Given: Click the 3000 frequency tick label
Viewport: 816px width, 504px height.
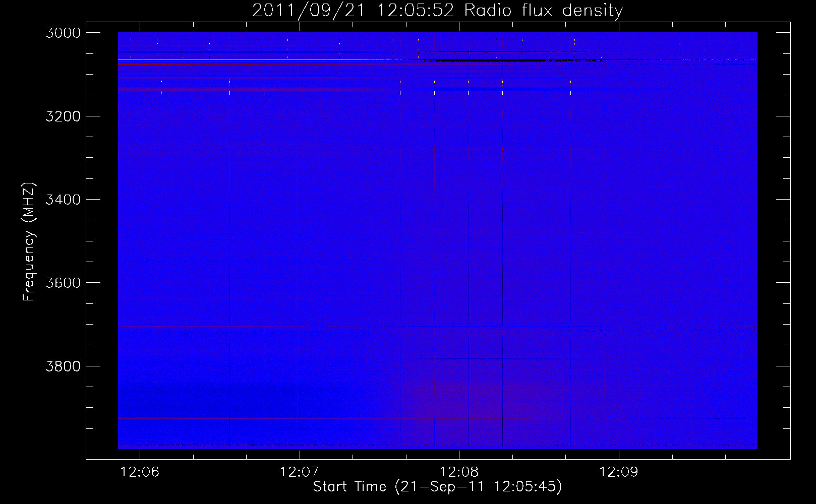Looking at the screenshot, I should pos(63,33).
